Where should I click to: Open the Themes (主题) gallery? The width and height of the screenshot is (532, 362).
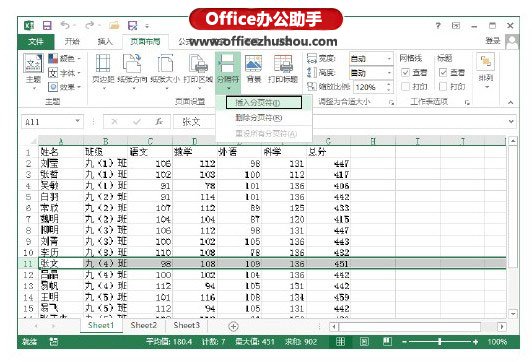(33, 72)
